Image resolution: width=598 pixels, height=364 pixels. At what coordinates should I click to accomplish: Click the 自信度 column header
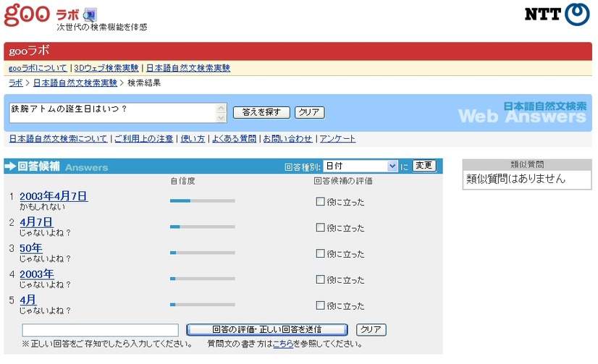pos(182,181)
